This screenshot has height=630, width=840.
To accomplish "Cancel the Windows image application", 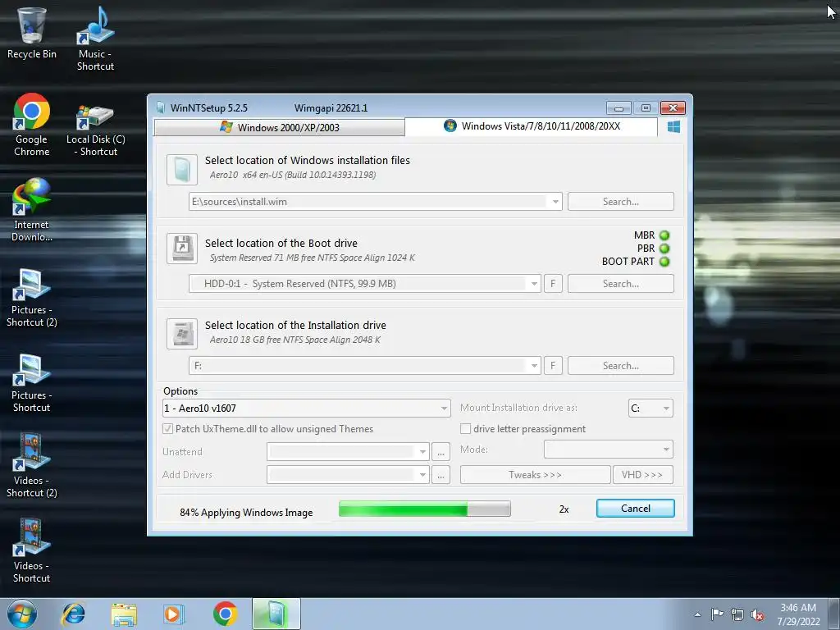I will tap(636, 509).
